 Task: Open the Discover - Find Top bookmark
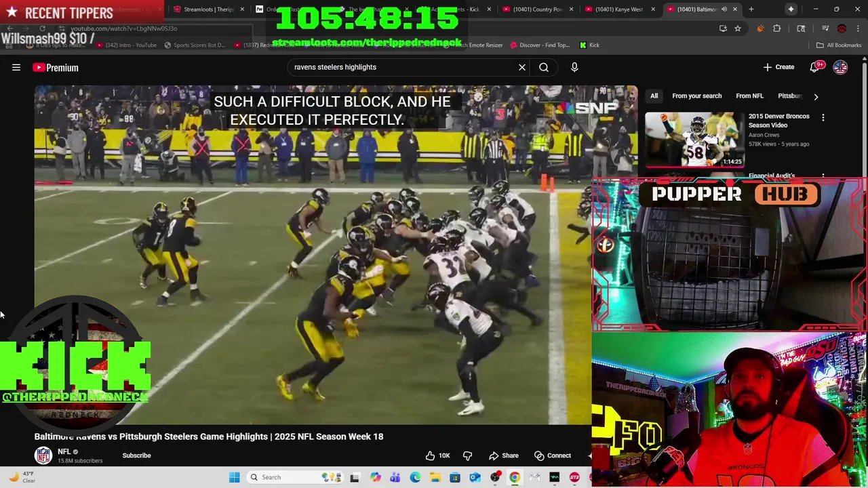tap(540, 45)
